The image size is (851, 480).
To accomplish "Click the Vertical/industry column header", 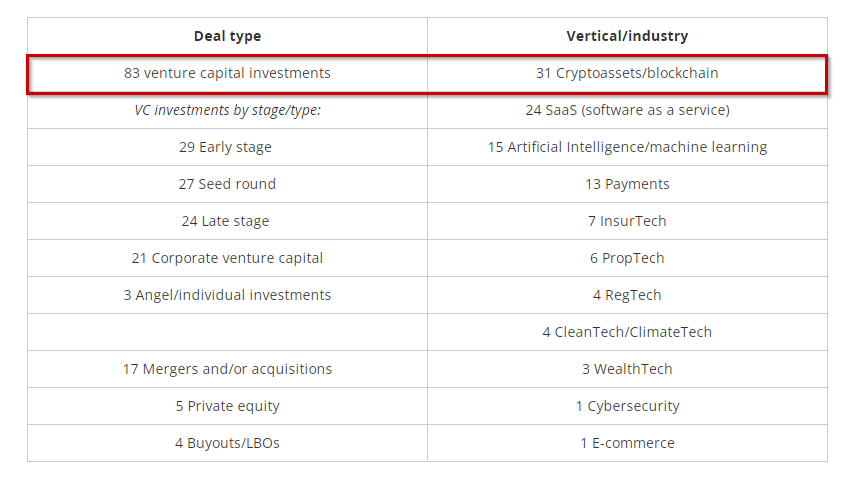I will 627,36.
